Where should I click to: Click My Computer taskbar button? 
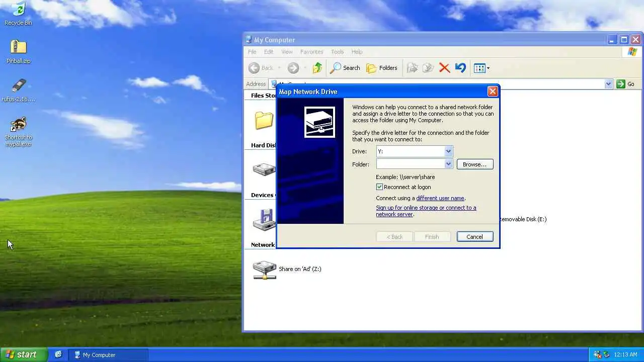pos(108,355)
